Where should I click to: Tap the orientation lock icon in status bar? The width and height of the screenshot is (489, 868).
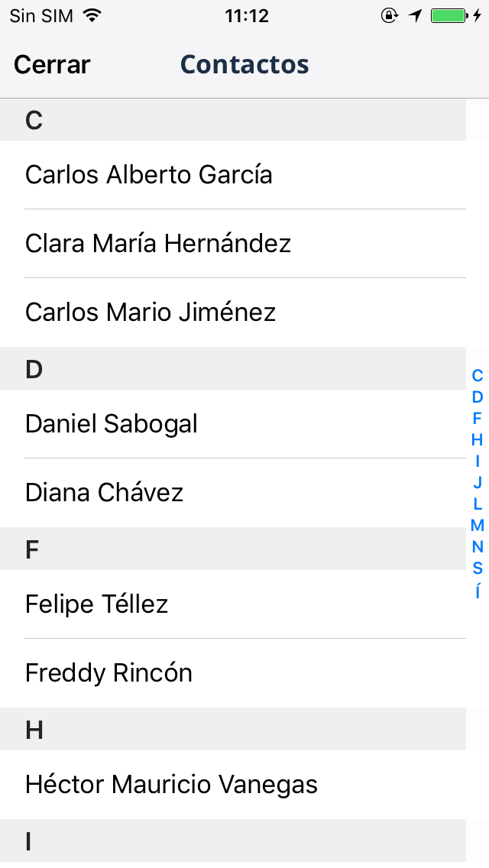pos(388,15)
